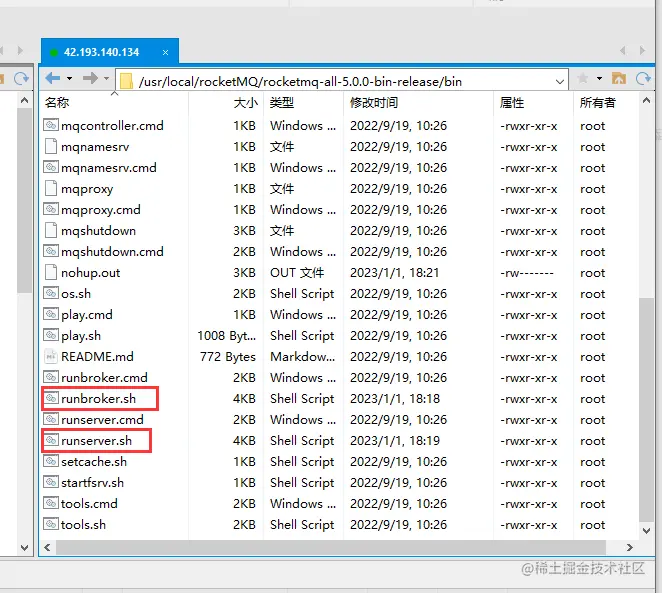Screen dimensions: 662x593
Task: Select the setcache.sh script icon
Action: [51, 461]
